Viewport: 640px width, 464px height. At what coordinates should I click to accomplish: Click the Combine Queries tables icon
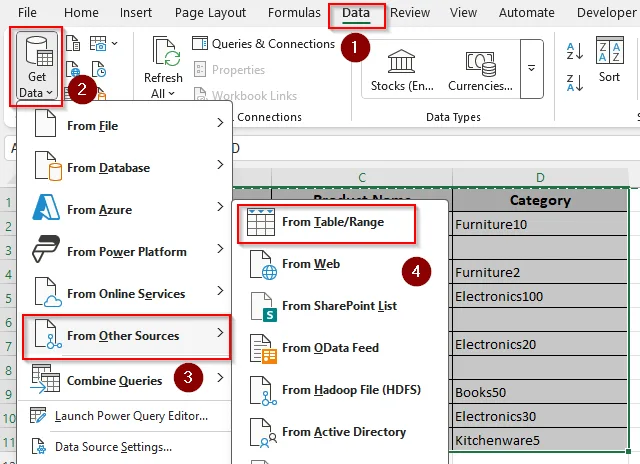[45, 379]
